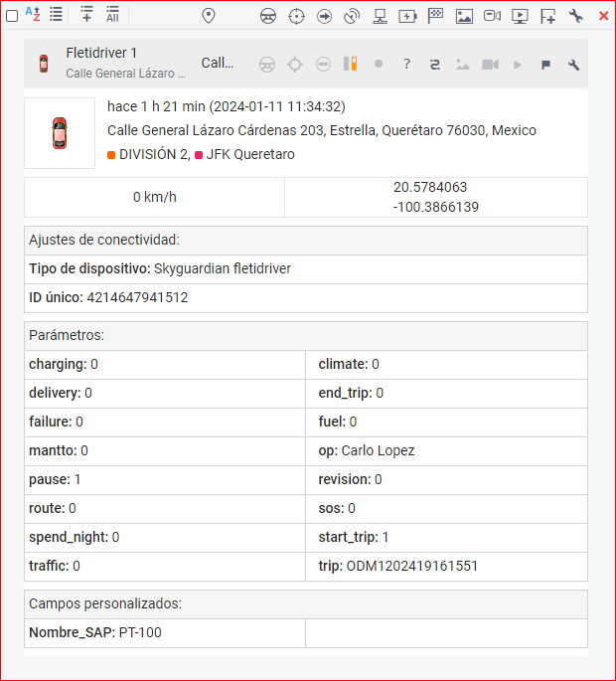Image resolution: width=616 pixels, height=681 pixels.
Task: Click the battery charging icon in the header
Action: (407, 16)
